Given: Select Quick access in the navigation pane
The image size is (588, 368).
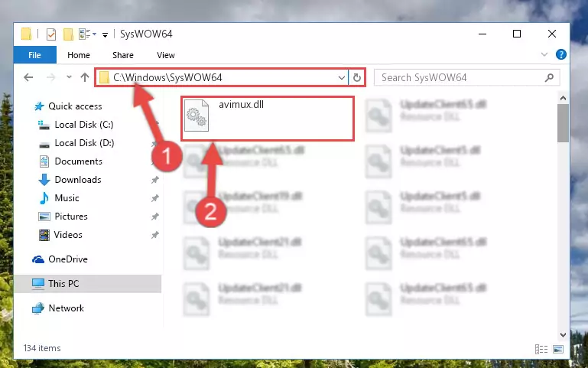Looking at the screenshot, I should click(75, 106).
